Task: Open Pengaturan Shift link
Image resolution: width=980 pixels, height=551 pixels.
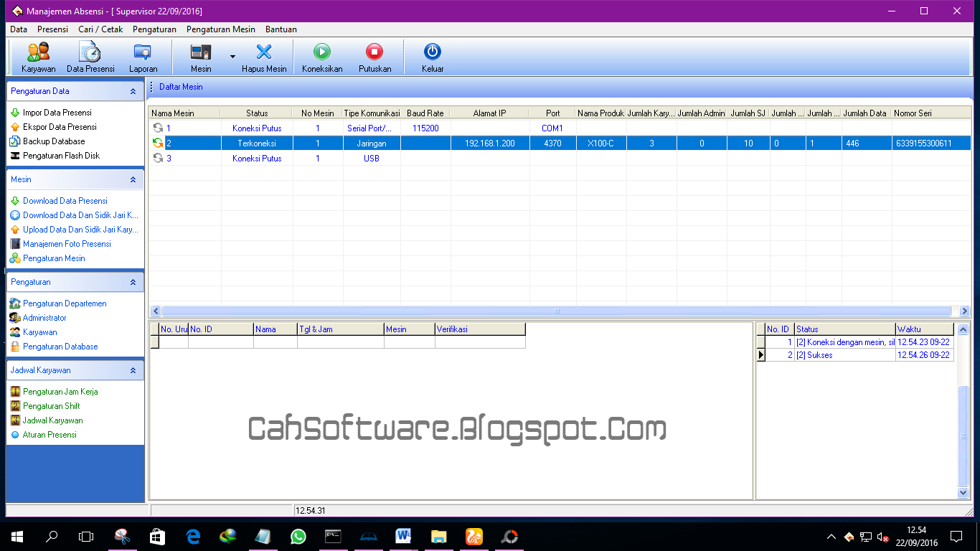Action: pos(52,406)
